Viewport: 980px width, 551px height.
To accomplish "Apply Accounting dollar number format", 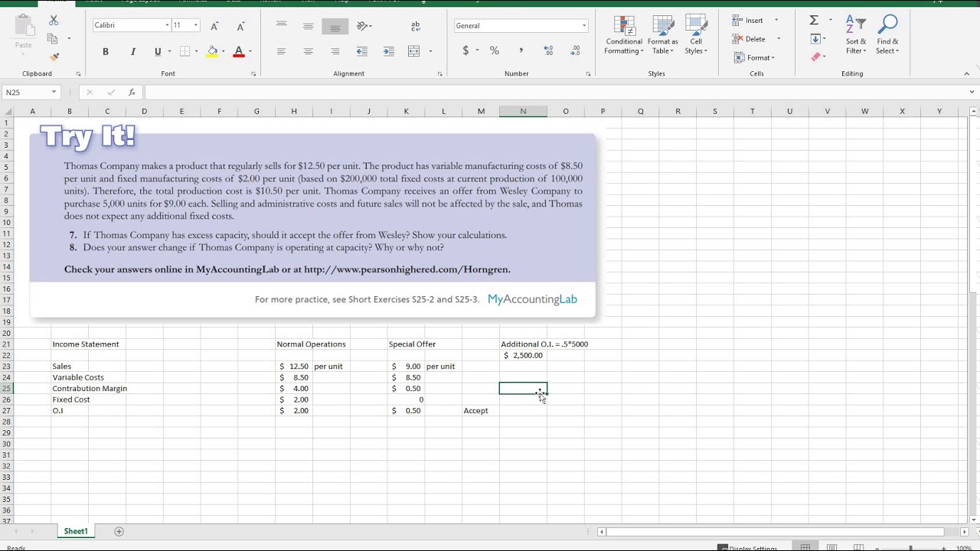I will [x=465, y=51].
